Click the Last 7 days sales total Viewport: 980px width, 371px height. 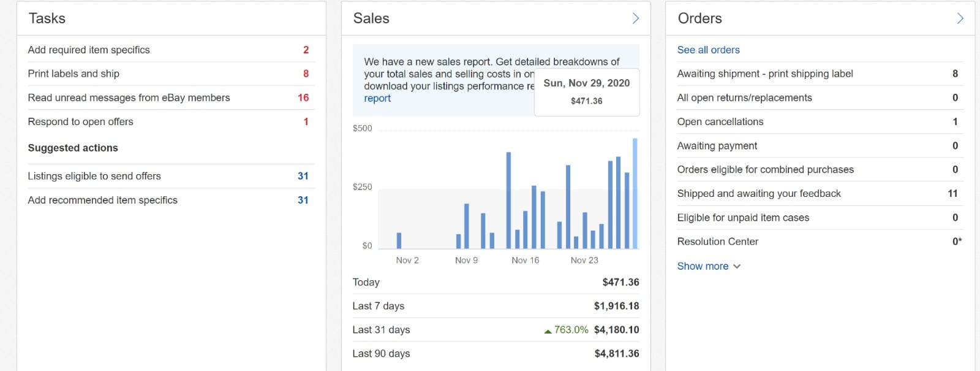point(616,306)
